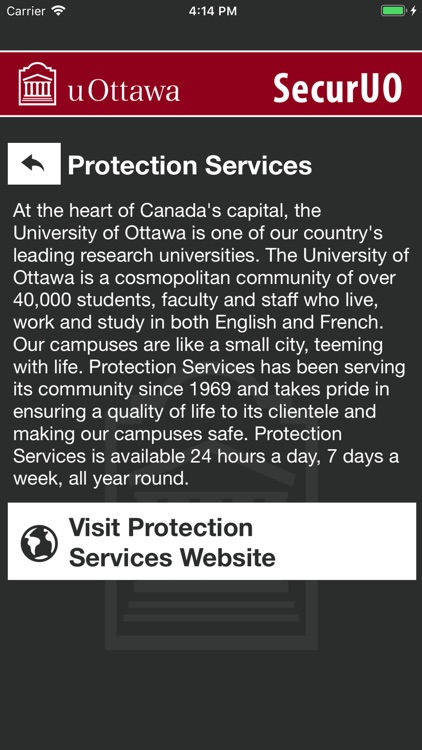Click the globe icon beside Visit Protection
The image size is (422, 750).
pyautogui.click(x=39, y=543)
